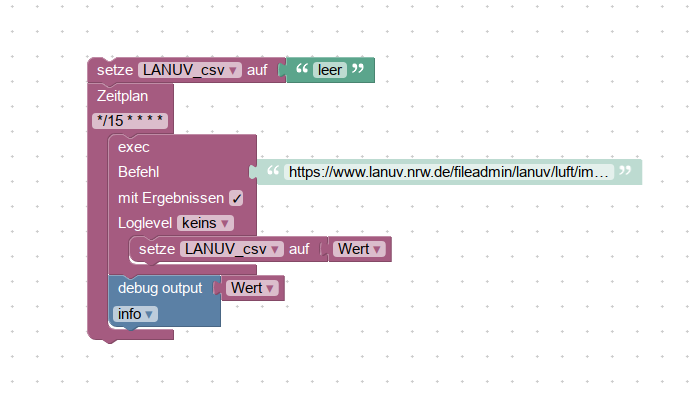The image size is (693, 393).
Task: Select the Zeitplan schedule block label
Action: click(x=122, y=96)
